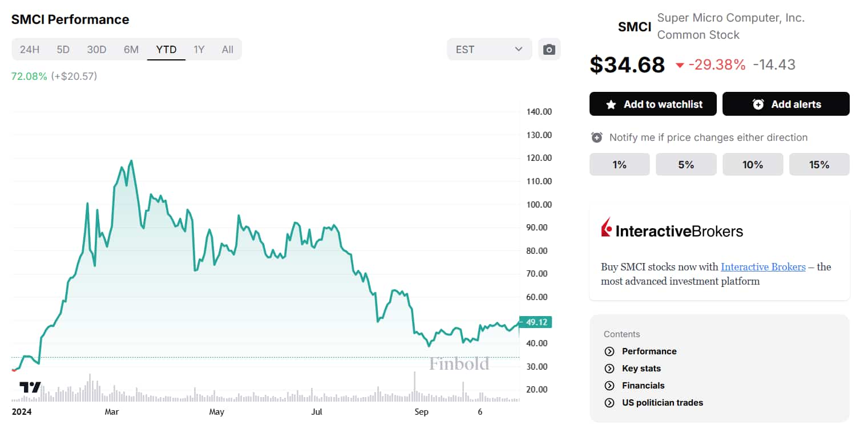
Task: Click the 140.00 price axis label
Action: [539, 112]
